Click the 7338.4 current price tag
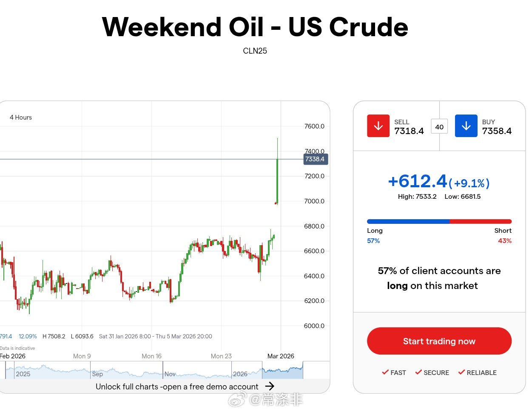Screen dimensions: 532x412 coord(315,159)
